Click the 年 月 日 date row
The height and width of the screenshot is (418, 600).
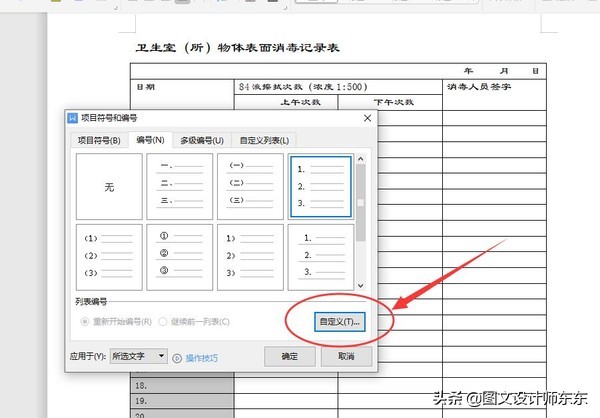[338, 71]
